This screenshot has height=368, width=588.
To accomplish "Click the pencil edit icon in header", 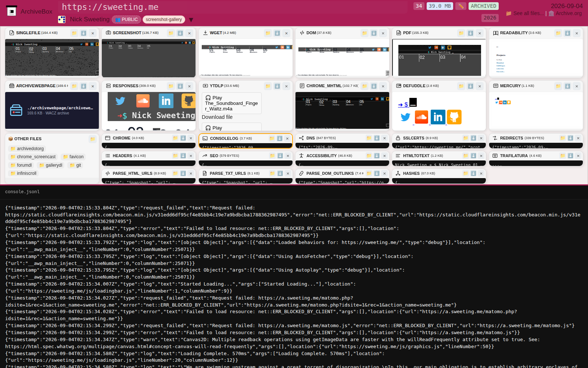I will coord(460,6).
